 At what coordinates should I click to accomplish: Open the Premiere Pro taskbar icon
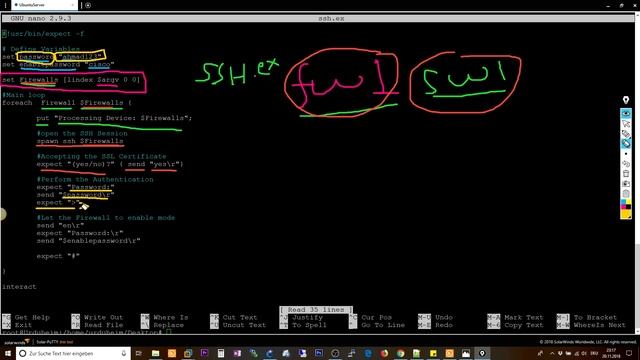point(204,353)
